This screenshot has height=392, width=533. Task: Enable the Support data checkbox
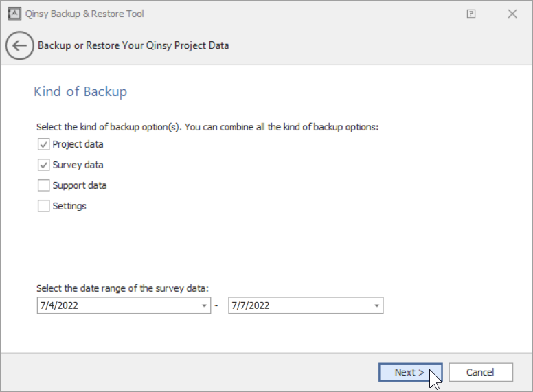click(x=44, y=185)
